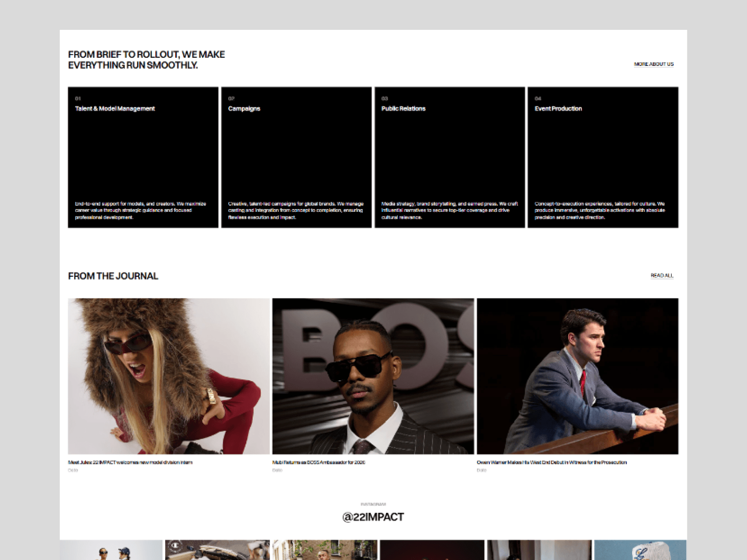Open the fur hat model journal image
747x560 pixels.
pyautogui.click(x=169, y=376)
